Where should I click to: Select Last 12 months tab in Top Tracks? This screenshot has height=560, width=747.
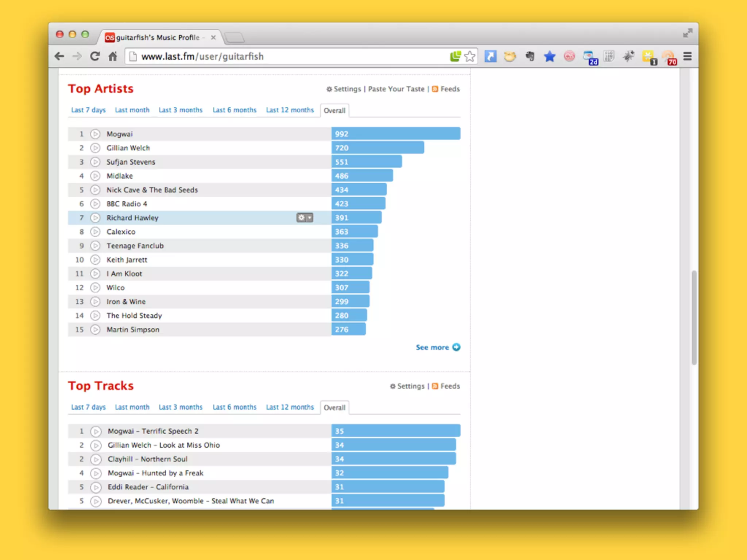coord(290,407)
